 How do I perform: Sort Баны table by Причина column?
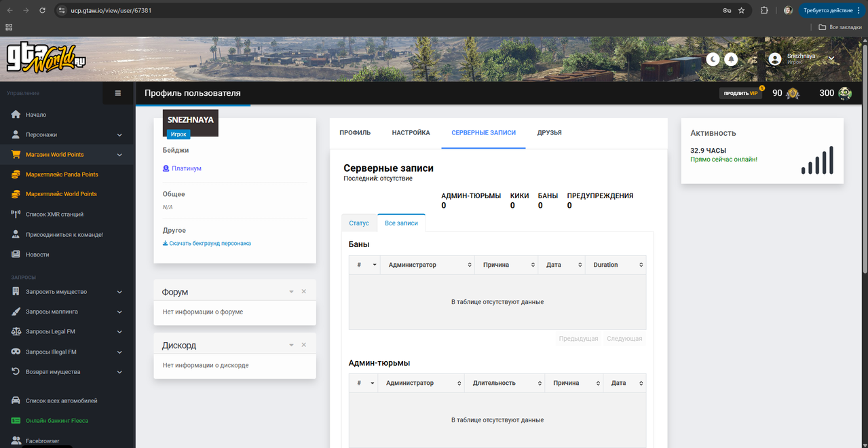click(x=506, y=265)
